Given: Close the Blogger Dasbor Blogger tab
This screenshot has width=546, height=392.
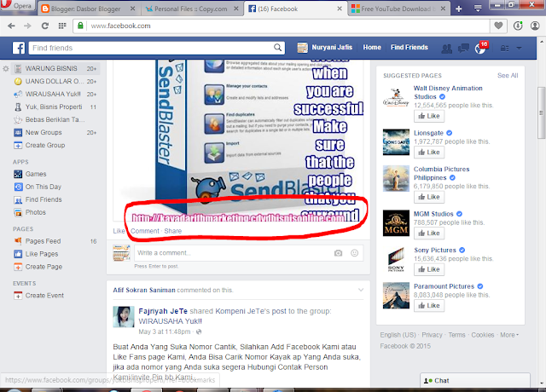Looking at the screenshot, I should [133, 9].
